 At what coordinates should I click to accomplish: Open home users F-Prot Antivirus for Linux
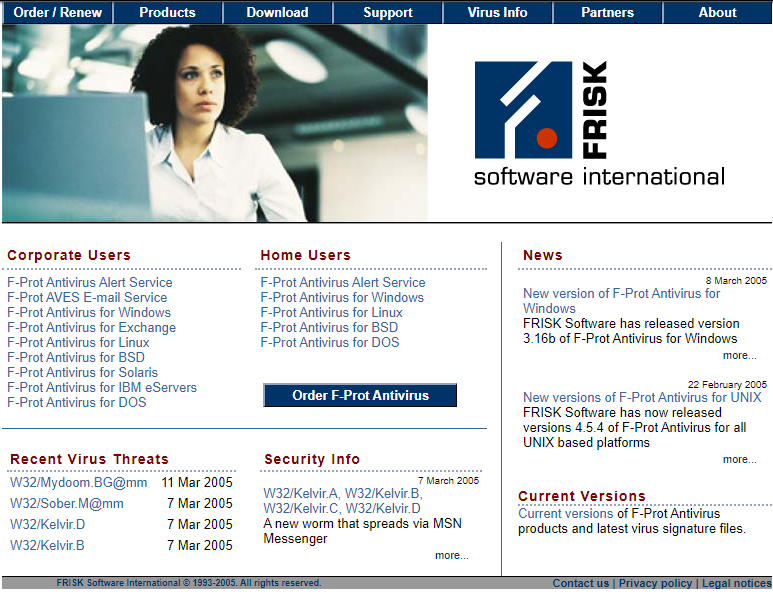pyautogui.click(x=332, y=312)
